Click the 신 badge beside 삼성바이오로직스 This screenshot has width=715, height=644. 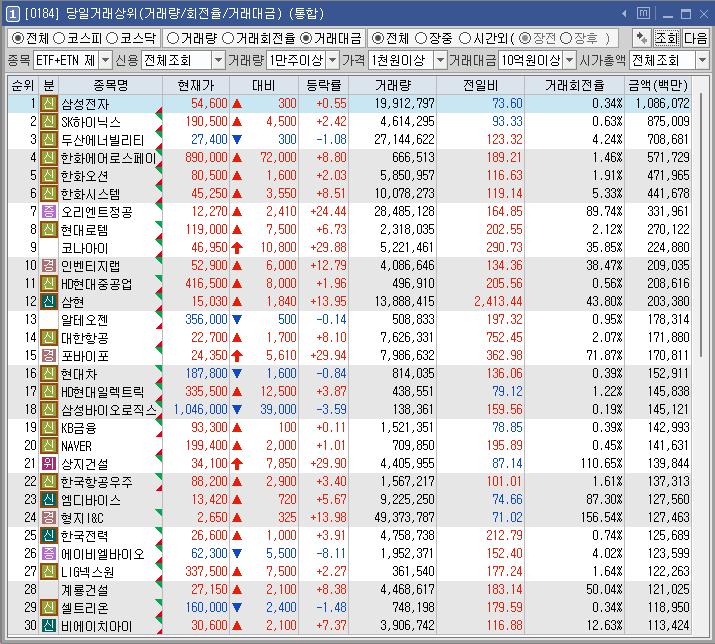click(49, 410)
